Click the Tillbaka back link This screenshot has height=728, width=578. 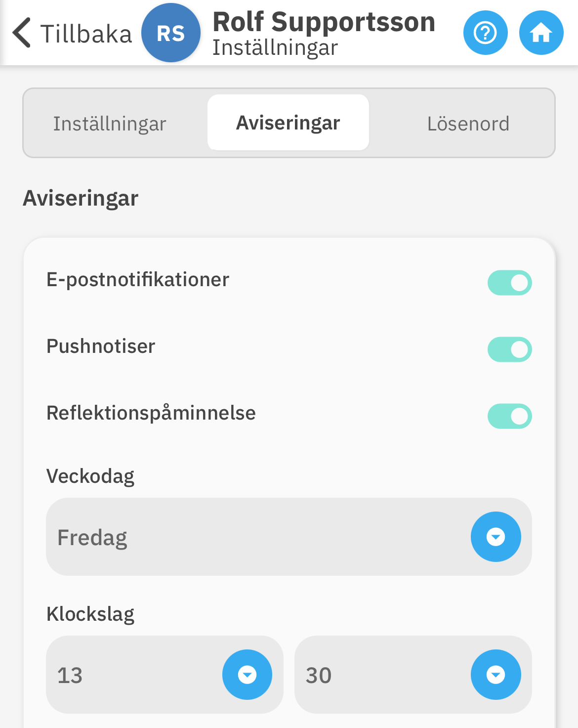pos(86,34)
